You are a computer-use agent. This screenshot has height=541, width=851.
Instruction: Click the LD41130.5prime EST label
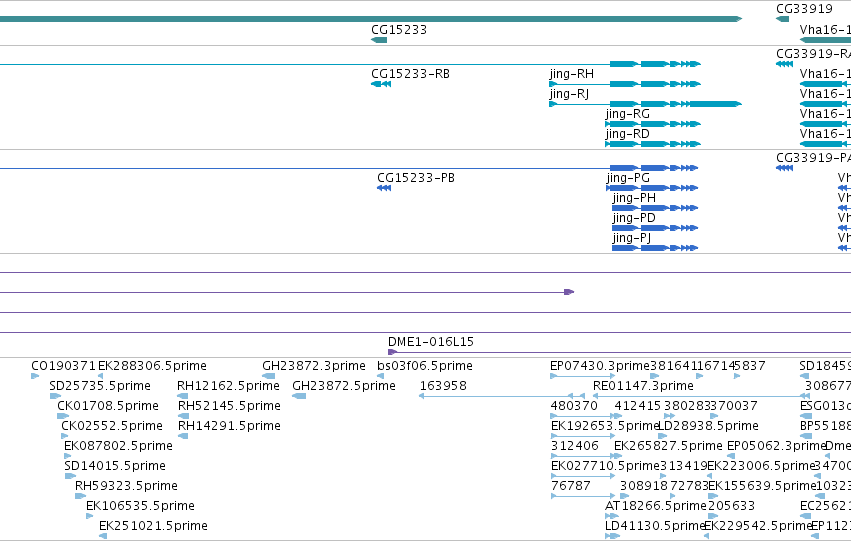click(x=655, y=526)
